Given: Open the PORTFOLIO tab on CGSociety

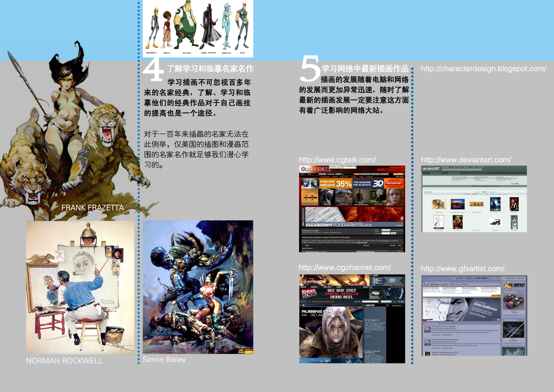Looking at the screenshot, I should (365, 174).
